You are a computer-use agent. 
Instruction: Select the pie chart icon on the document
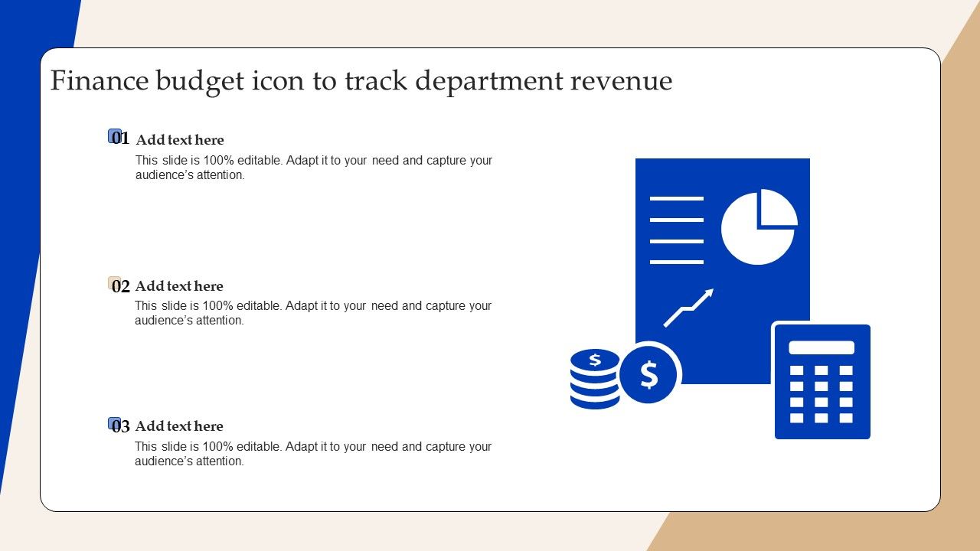(759, 227)
